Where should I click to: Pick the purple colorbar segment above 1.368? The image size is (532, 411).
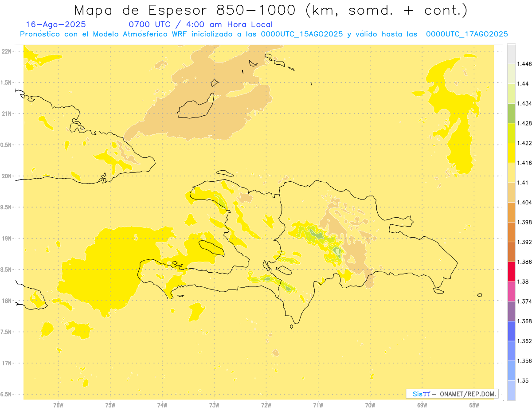click(x=511, y=311)
